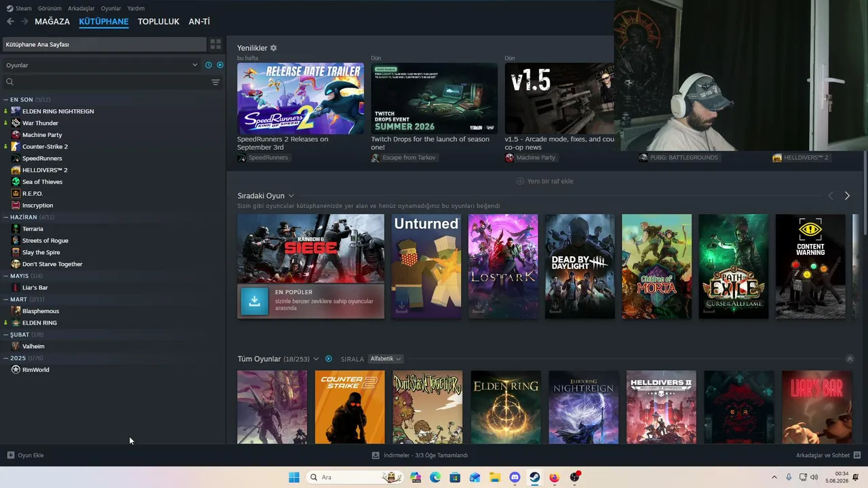Image resolution: width=868 pixels, height=488 pixels.
Task: Collapse the 2025 category
Action: point(6,358)
